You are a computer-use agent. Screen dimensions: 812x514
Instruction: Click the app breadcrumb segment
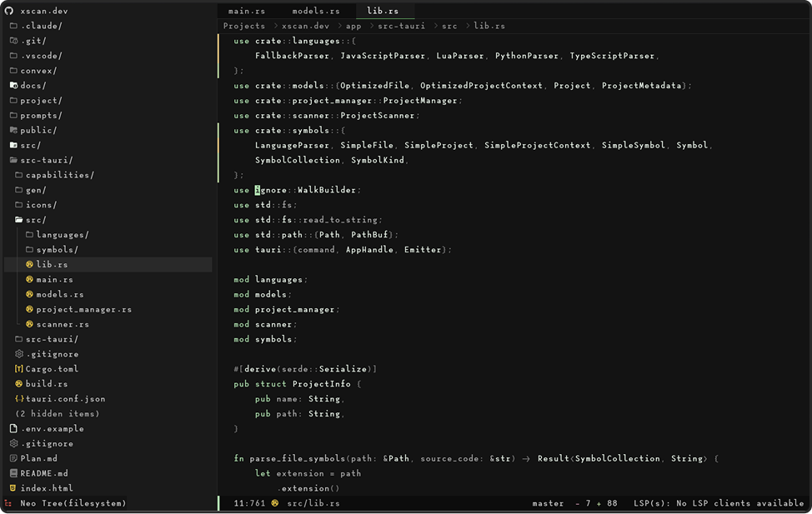353,26
